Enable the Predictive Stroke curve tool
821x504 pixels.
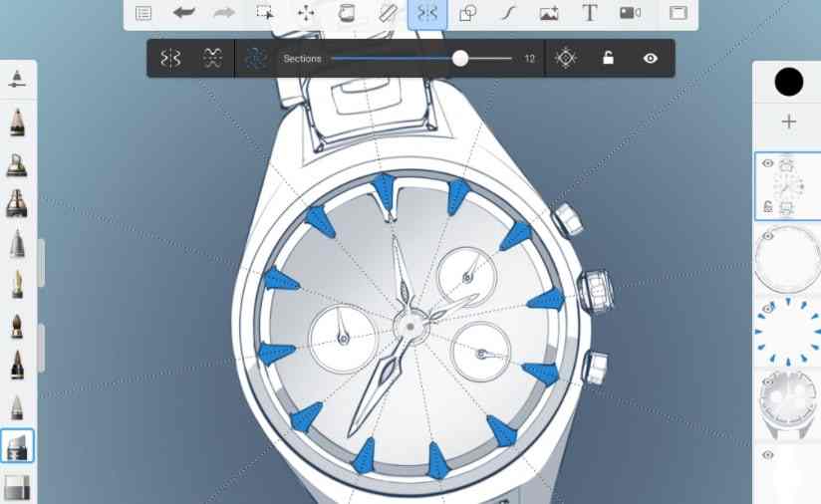(x=508, y=13)
